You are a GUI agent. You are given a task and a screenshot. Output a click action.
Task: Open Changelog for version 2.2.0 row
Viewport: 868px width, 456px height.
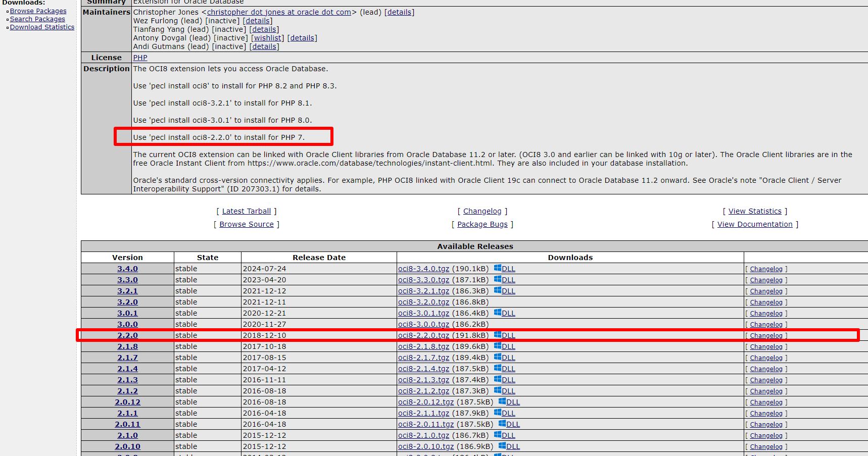click(x=766, y=336)
